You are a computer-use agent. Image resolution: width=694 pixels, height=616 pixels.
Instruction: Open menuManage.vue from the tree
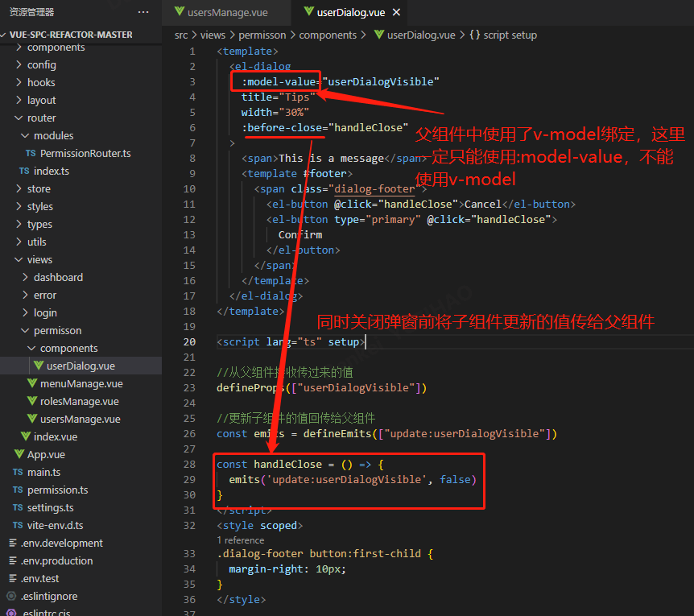[x=81, y=383]
